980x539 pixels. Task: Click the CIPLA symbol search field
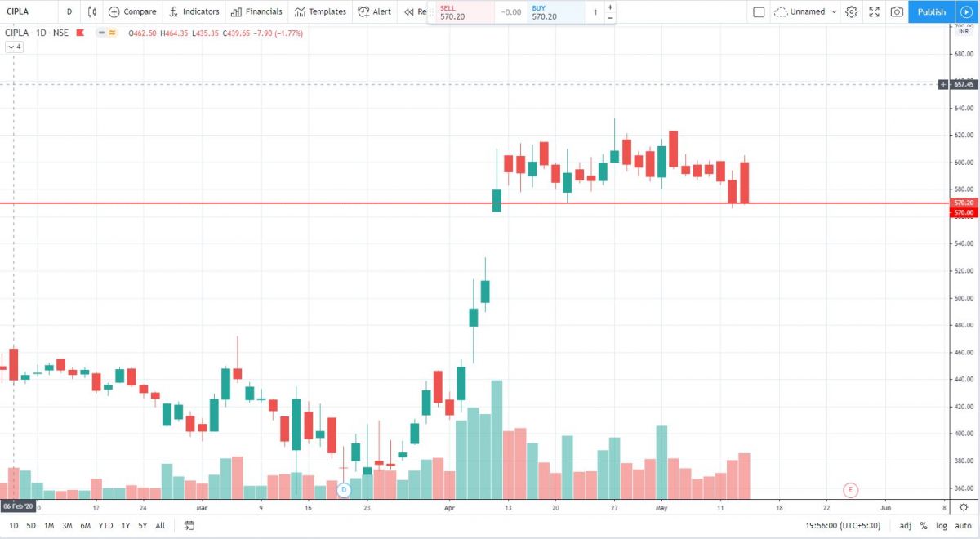coord(29,11)
